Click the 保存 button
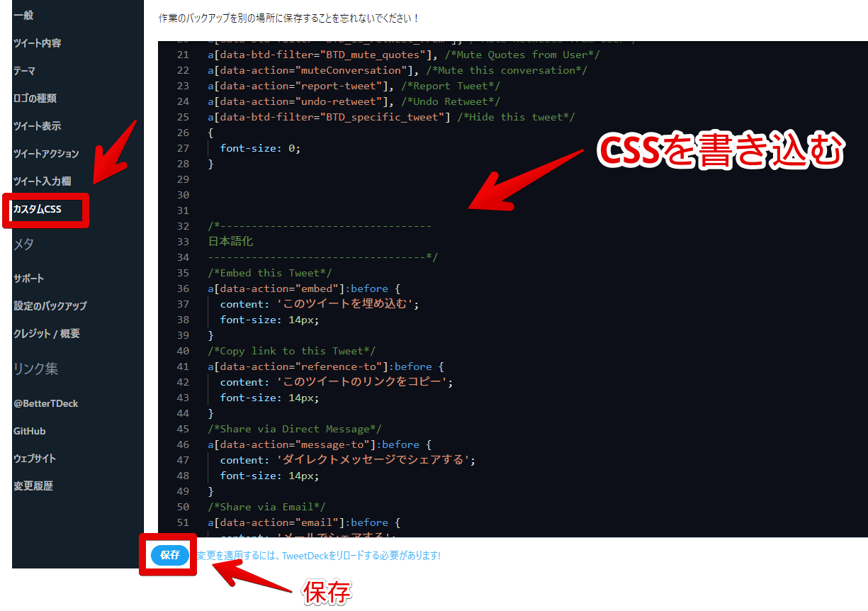 pyautogui.click(x=170, y=555)
